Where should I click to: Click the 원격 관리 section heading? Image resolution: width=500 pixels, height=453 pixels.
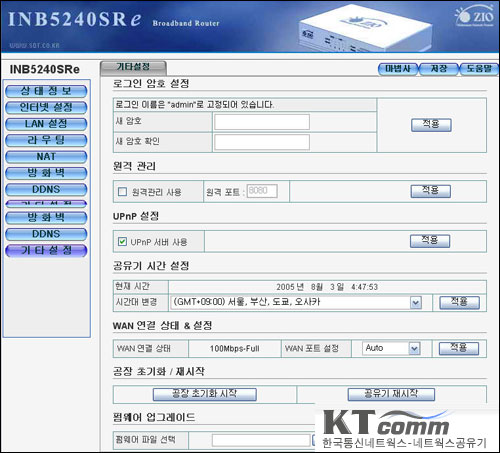click(134, 166)
